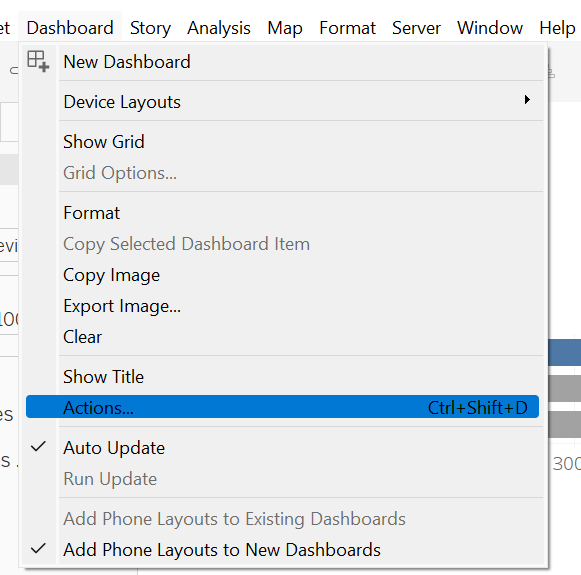Open the Analysis menu
This screenshot has width=581, height=575.
click(x=219, y=28)
